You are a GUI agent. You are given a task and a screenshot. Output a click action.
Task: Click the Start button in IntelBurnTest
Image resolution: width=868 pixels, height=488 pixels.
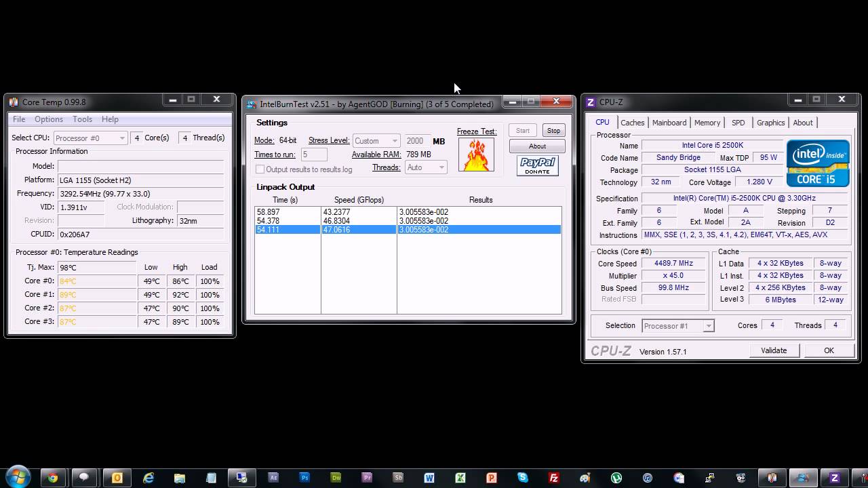[523, 131]
